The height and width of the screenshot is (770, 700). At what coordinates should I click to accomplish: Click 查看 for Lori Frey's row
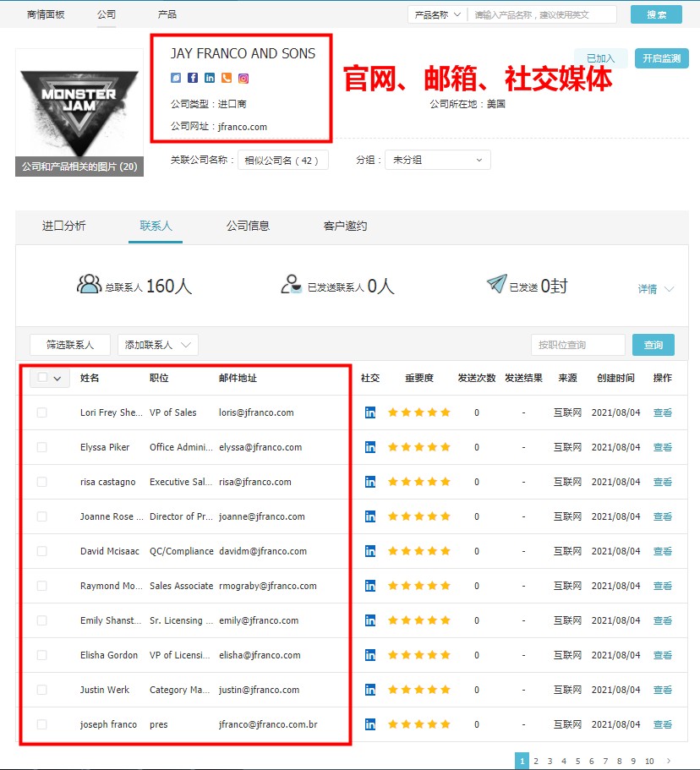point(663,412)
